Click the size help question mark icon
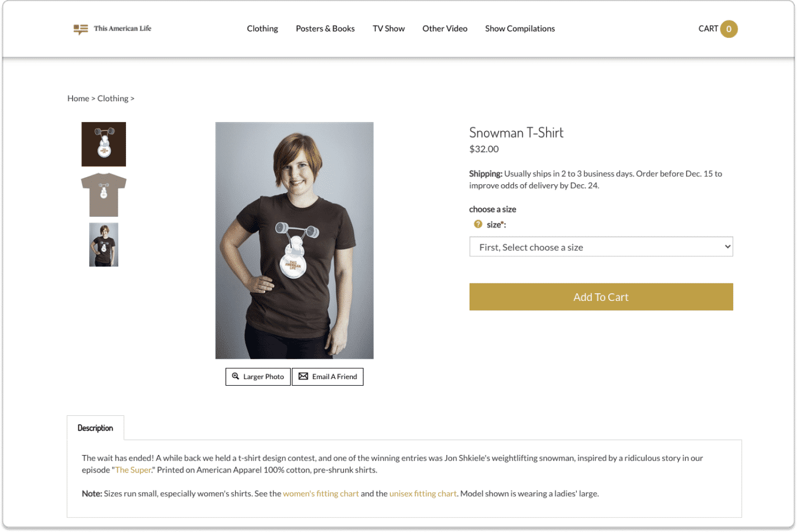Viewport: 797px width, 532px height. click(478, 224)
